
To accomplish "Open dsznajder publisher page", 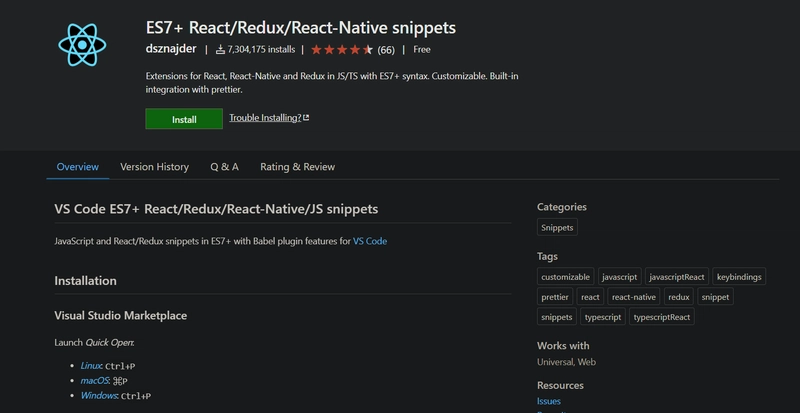I will (x=171, y=49).
